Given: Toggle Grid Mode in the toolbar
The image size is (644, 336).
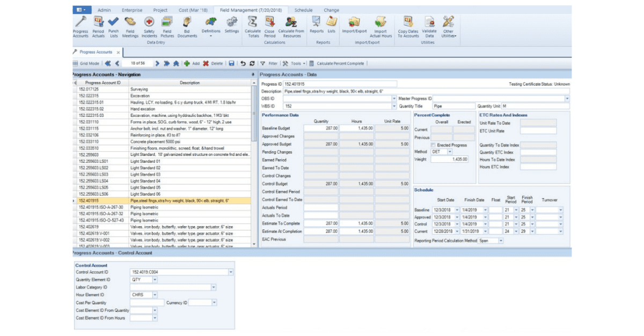Looking at the screenshot, I should 86,63.
